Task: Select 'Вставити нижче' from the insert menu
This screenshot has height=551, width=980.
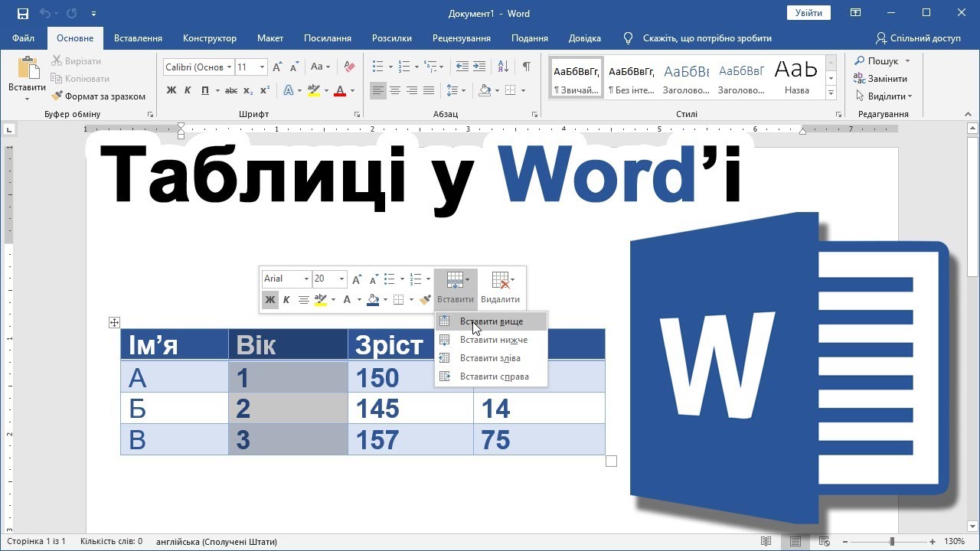Action: coord(491,340)
